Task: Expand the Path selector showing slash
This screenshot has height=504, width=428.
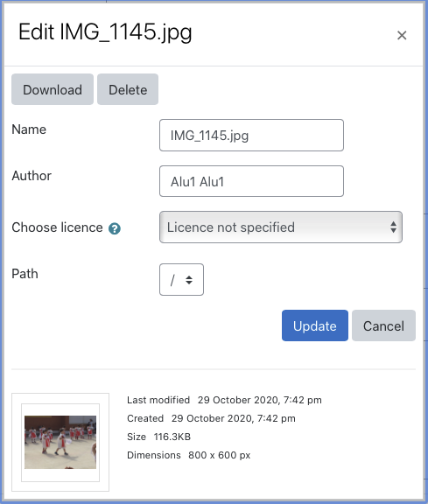Action: (x=181, y=280)
